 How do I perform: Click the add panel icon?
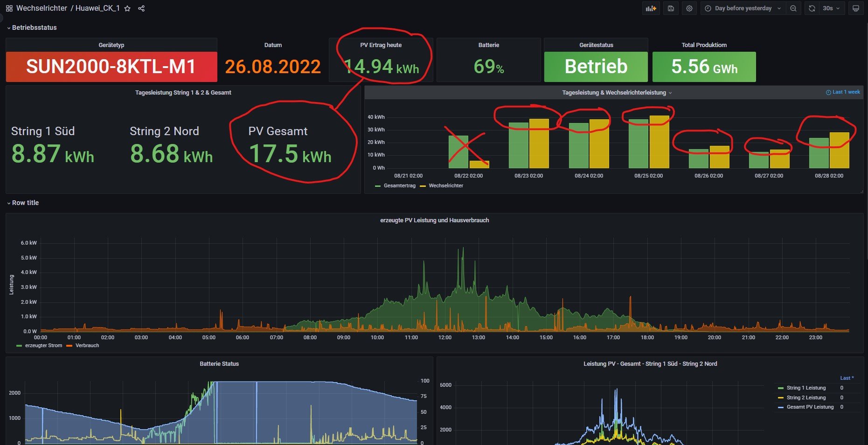point(651,8)
